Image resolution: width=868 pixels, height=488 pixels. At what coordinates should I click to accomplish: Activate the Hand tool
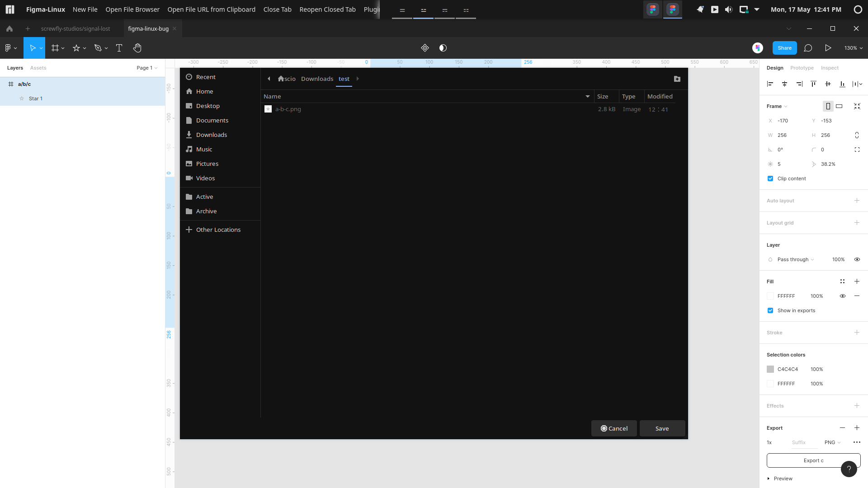(x=137, y=47)
